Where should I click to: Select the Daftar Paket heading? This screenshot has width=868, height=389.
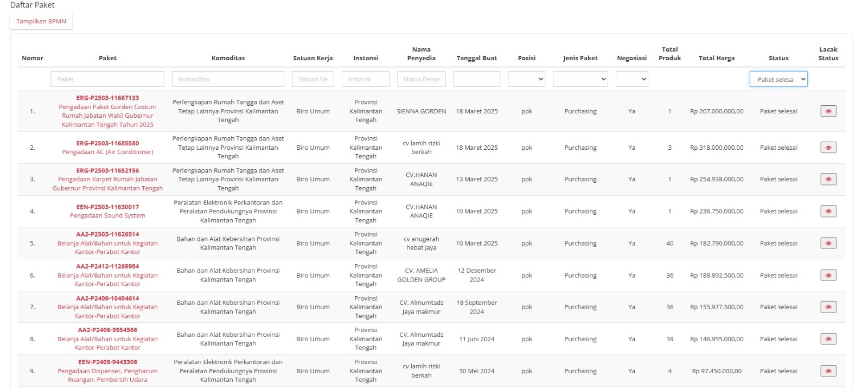coord(33,5)
